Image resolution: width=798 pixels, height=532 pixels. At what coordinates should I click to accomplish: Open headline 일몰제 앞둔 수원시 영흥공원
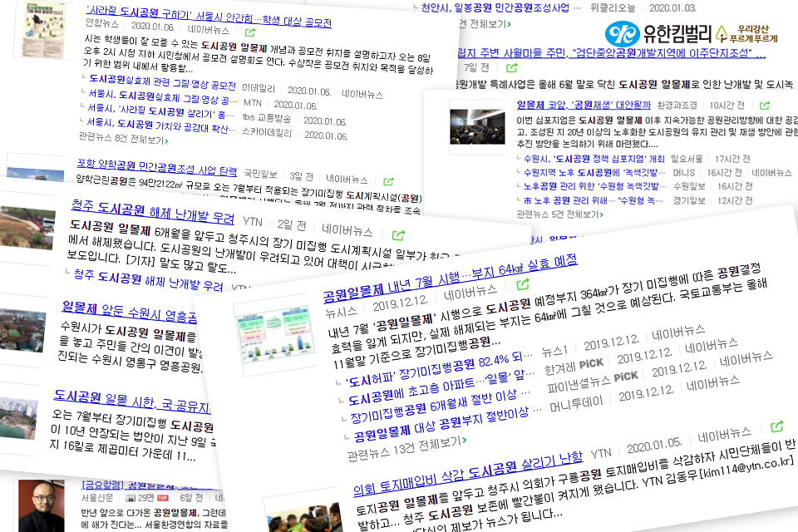tap(130, 312)
